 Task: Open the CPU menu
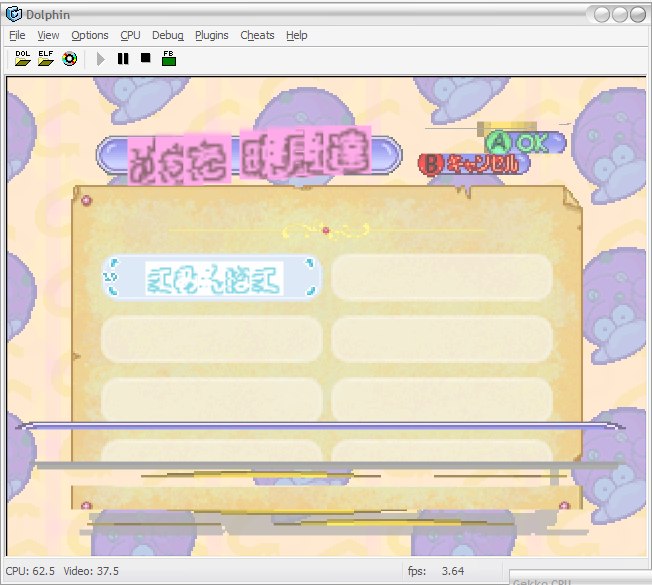tap(130, 35)
